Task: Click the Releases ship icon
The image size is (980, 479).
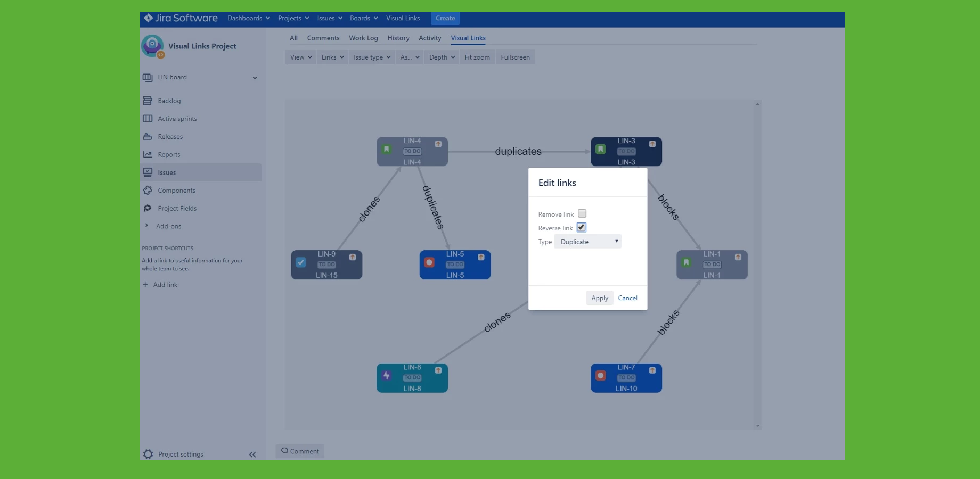Action: tap(148, 137)
